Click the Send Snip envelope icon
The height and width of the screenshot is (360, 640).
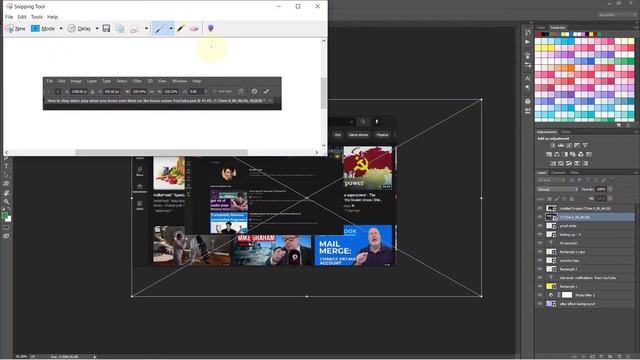click(134, 28)
